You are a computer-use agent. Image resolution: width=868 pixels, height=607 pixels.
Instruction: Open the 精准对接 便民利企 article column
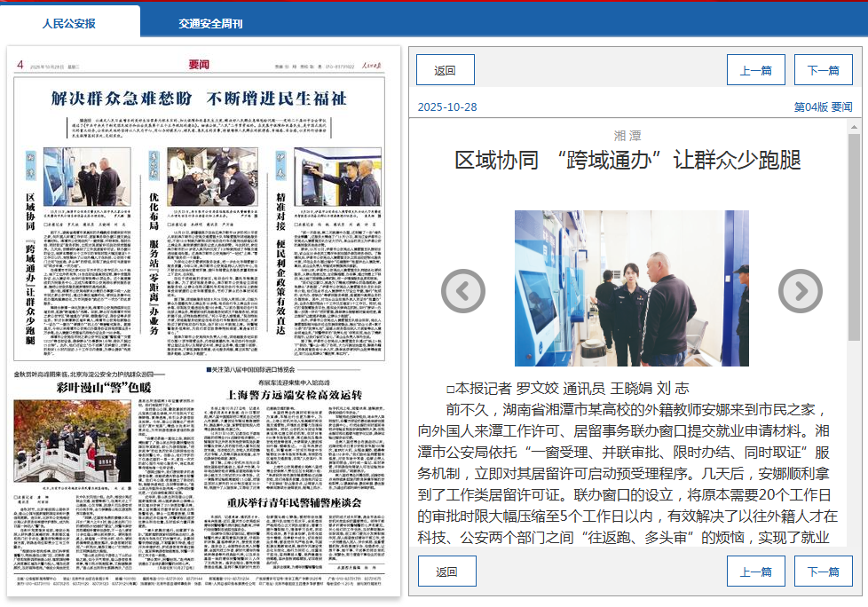click(280, 264)
